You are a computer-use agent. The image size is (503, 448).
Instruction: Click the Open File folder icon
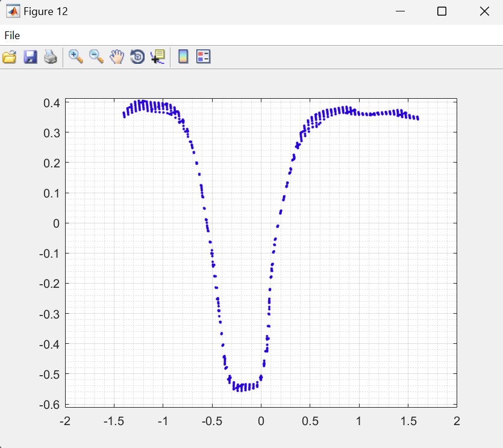pyautogui.click(x=10, y=57)
